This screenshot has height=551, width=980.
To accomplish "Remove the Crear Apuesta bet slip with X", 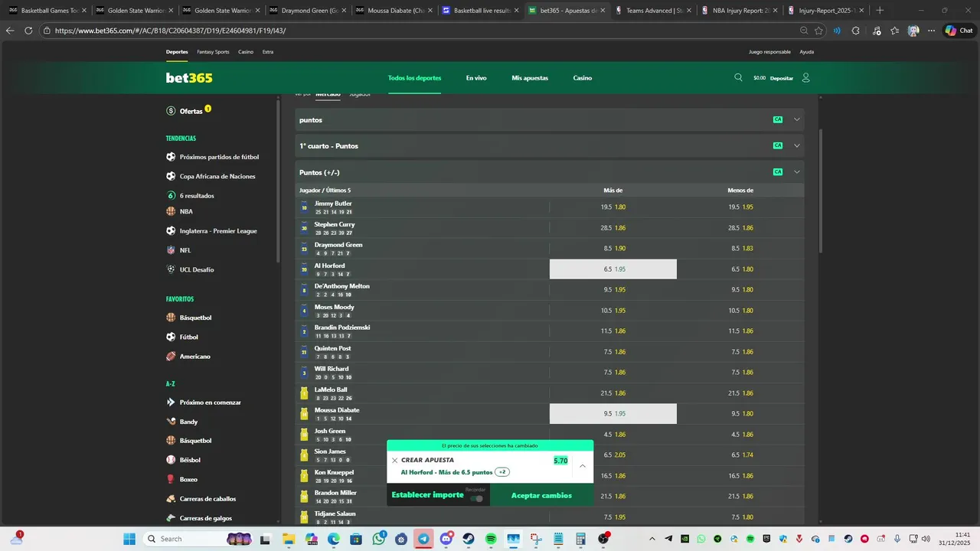I will [x=395, y=461].
